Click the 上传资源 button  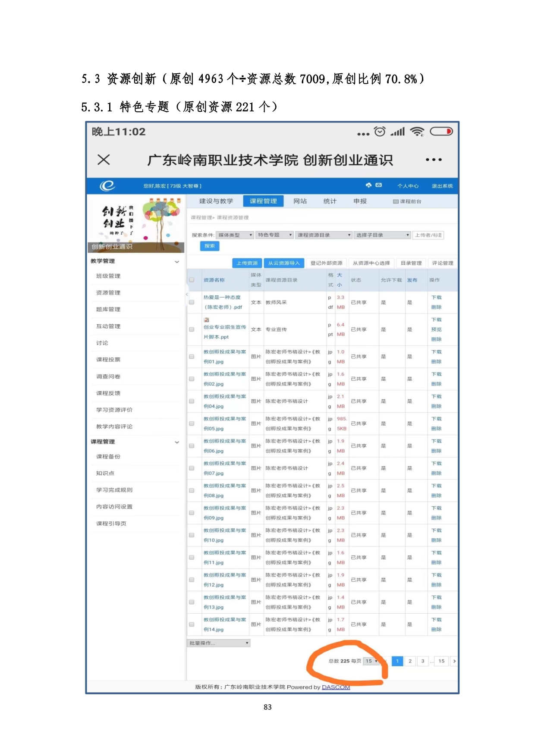pyautogui.click(x=247, y=263)
